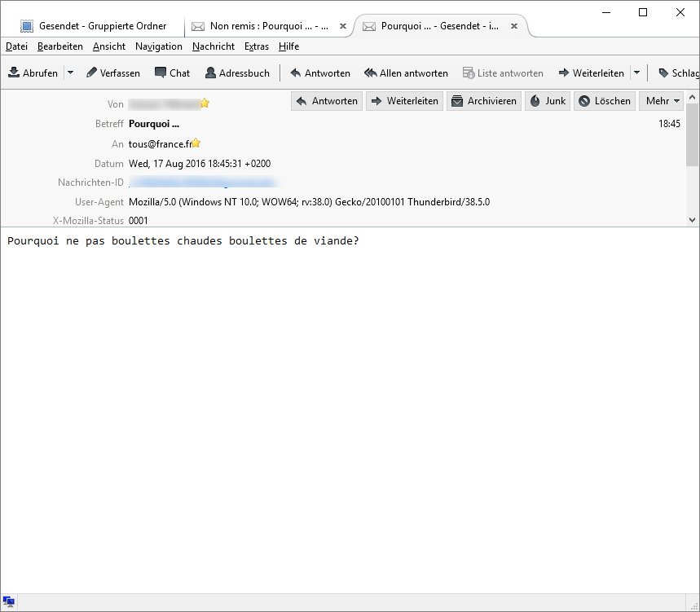Minimize the Thunderbird window
The width and height of the screenshot is (700, 612).
(605, 12)
